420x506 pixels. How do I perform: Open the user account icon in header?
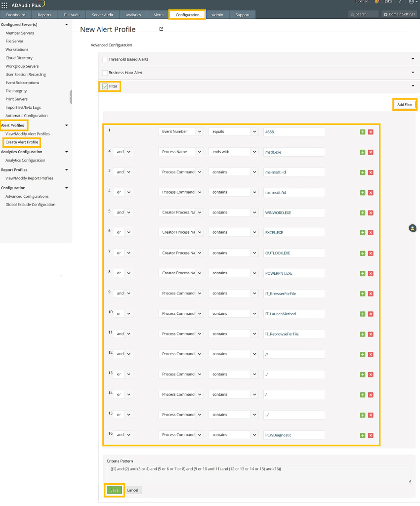coord(411,2)
